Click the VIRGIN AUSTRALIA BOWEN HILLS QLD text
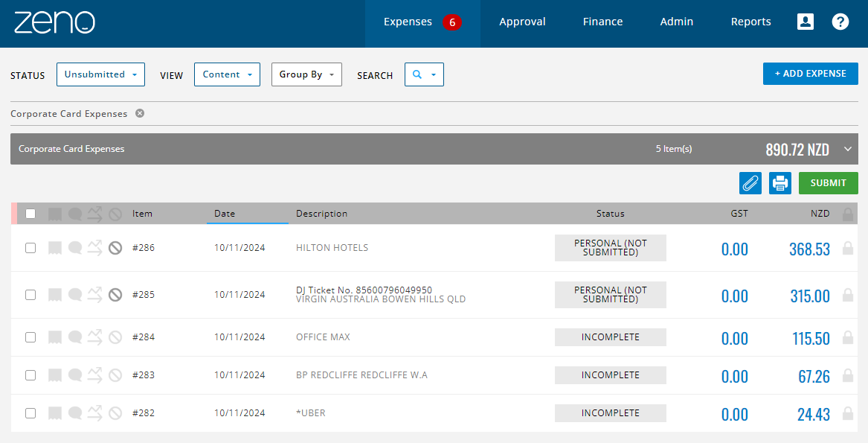The image size is (868, 443). point(381,299)
